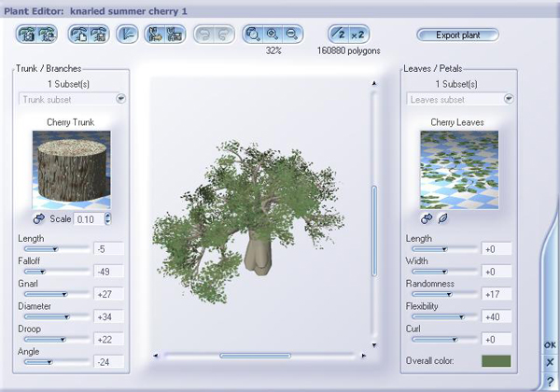This screenshot has height=392, width=560.
Task: Cancel the editor with X icon
Action: pyautogui.click(x=550, y=363)
